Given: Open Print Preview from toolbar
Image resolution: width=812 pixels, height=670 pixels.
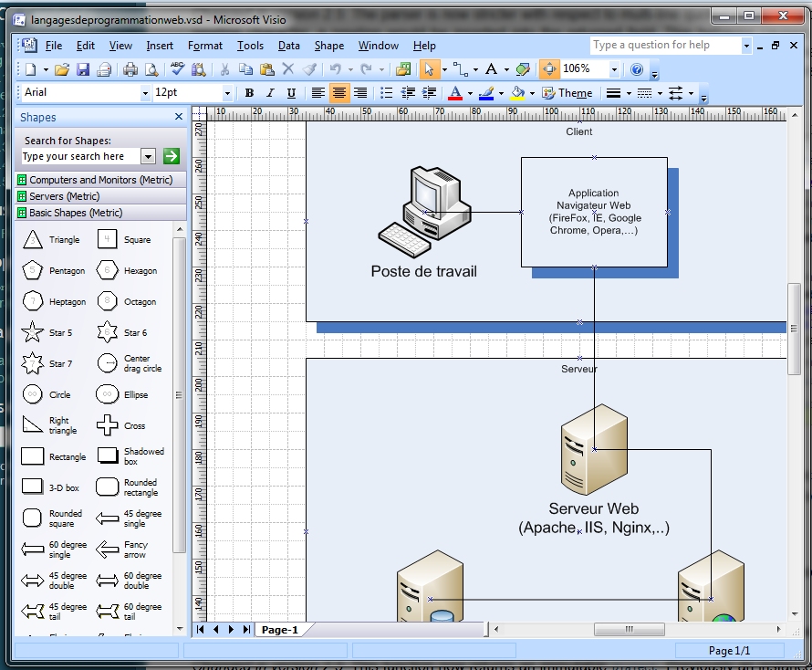Looking at the screenshot, I should (x=151, y=69).
